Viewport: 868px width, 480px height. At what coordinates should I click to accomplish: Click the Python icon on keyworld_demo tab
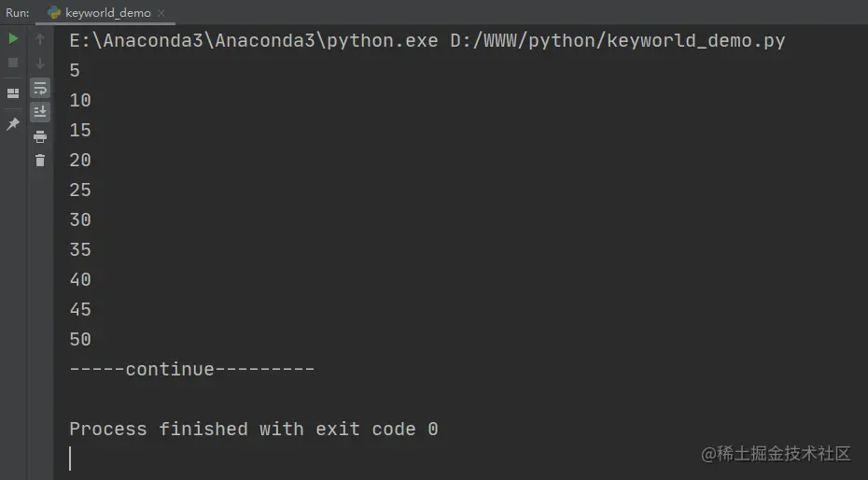tap(54, 12)
